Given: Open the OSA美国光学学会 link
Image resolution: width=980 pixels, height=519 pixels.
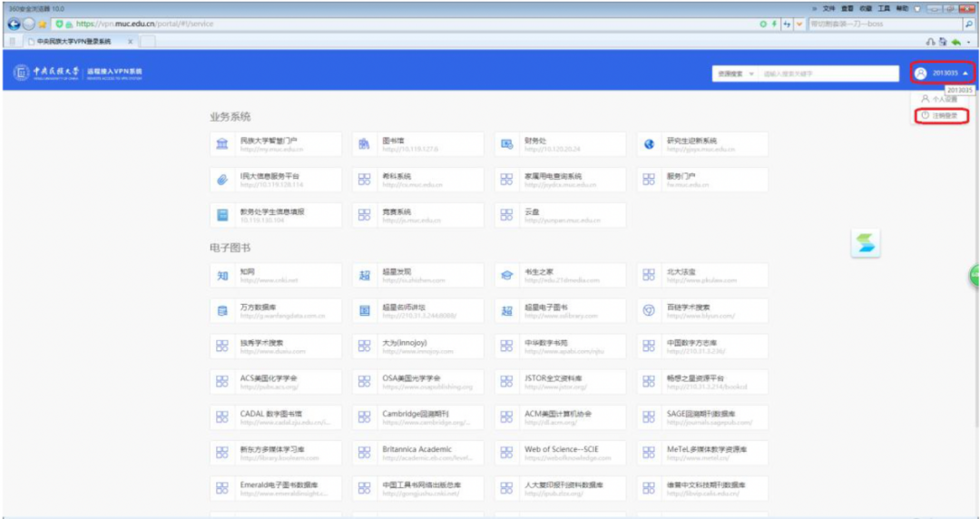Looking at the screenshot, I should click(417, 381).
